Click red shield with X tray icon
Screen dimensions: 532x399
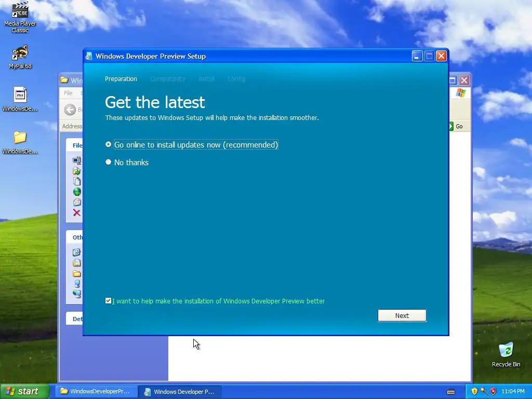(494, 391)
